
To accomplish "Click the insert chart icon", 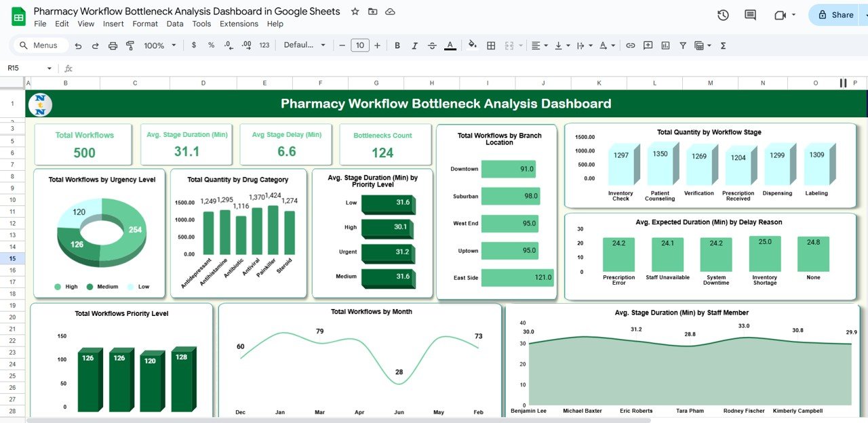I will tap(665, 45).
